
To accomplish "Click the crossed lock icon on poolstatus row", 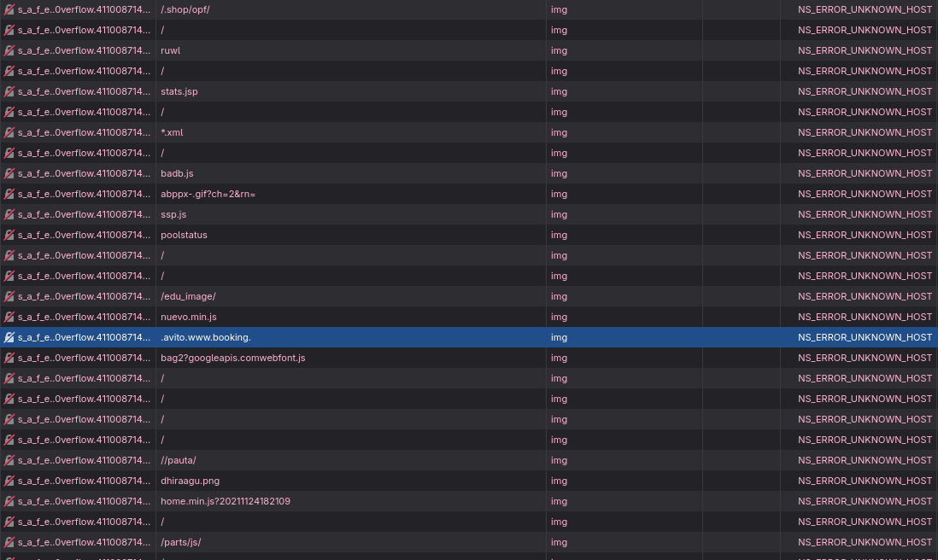I will [x=9, y=235].
